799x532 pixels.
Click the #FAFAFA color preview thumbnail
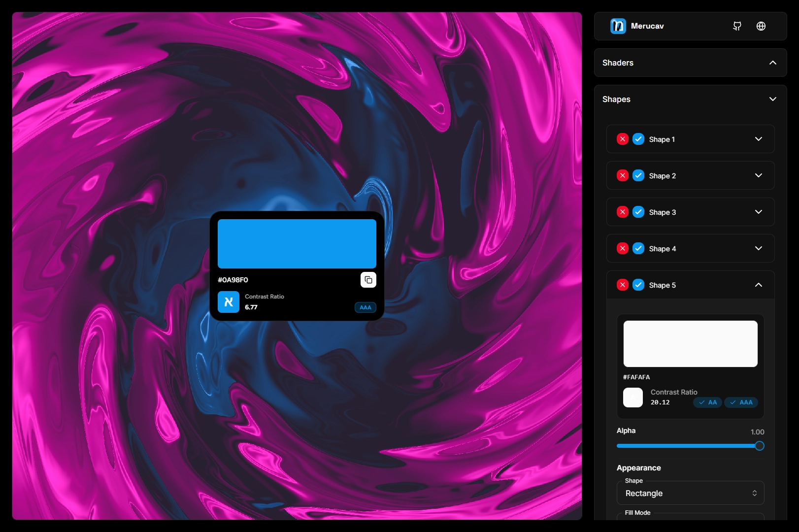[x=690, y=343]
